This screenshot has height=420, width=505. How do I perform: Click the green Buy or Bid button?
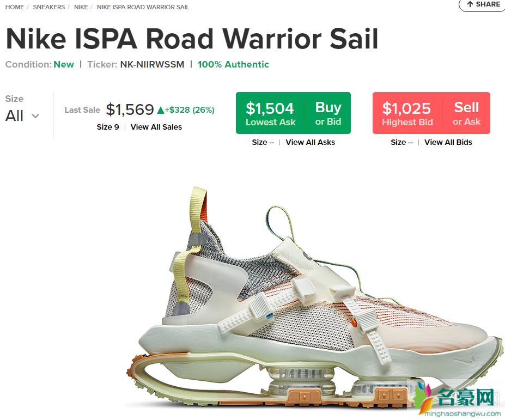coord(328,113)
